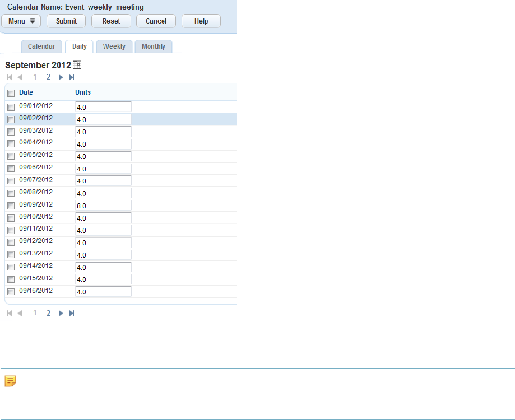Click Units field for 09/07/2012
515x420 pixels.
103,181
